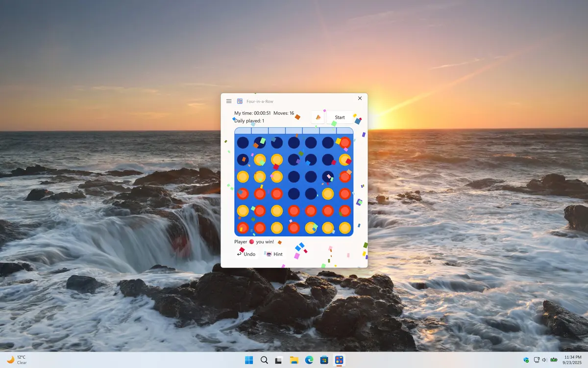Viewport: 588px width, 368px height.
Task: Open the hamburger menu in Four-in-a-Row
Action: 229,101
